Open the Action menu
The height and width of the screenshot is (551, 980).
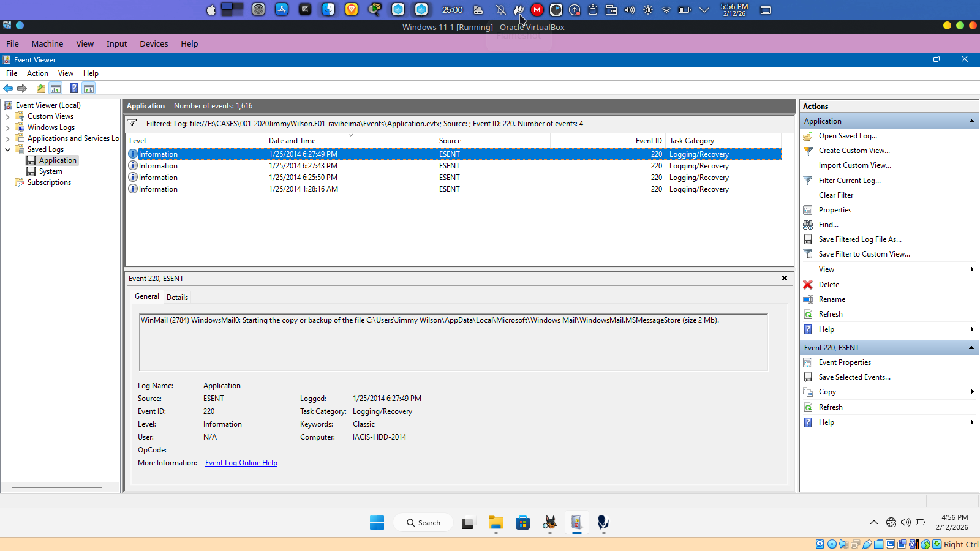coord(37,73)
